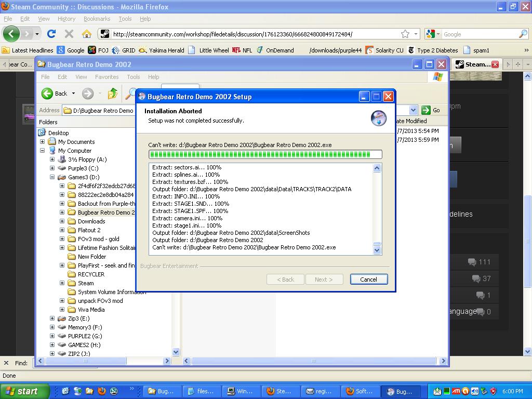532x399 pixels.
Task: Click the 'Extract: camera.ini... 100%' log line
Action: point(187,218)
